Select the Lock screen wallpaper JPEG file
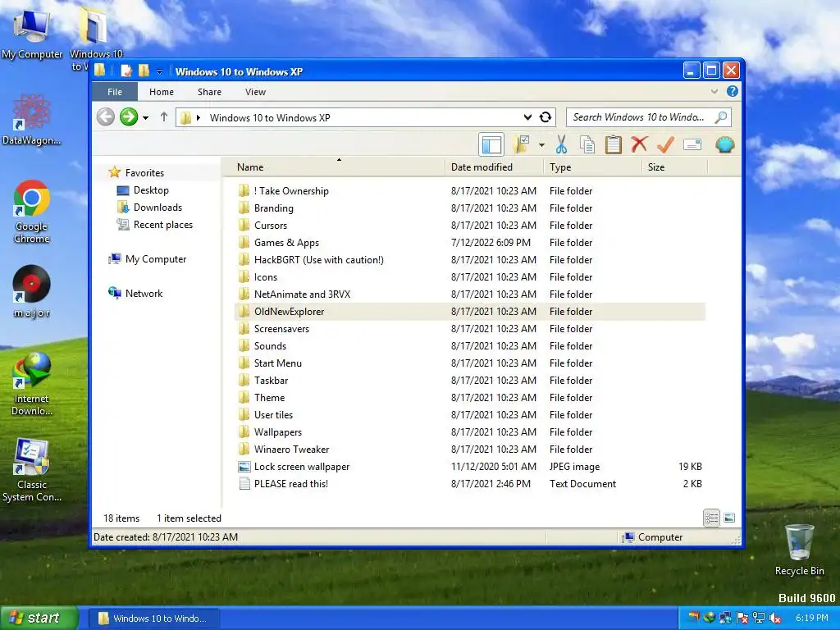The height and width of the screenshot is (630, 840). click(x=470, y=466)
